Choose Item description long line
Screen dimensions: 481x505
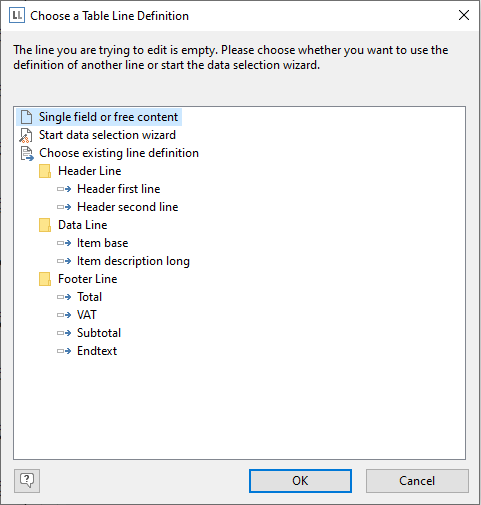(x=133, y=261)
